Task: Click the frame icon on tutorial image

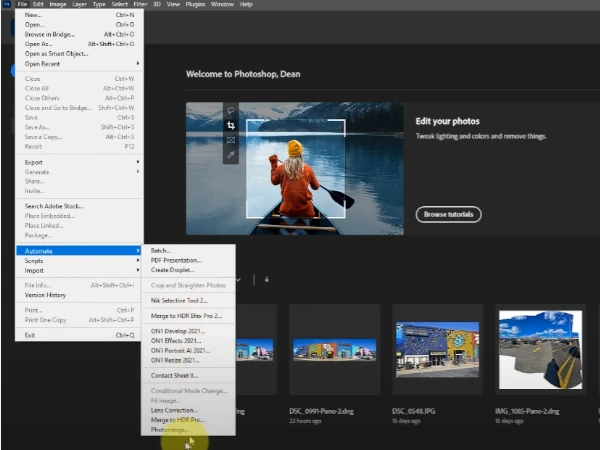Action: (x=231, y=140)
